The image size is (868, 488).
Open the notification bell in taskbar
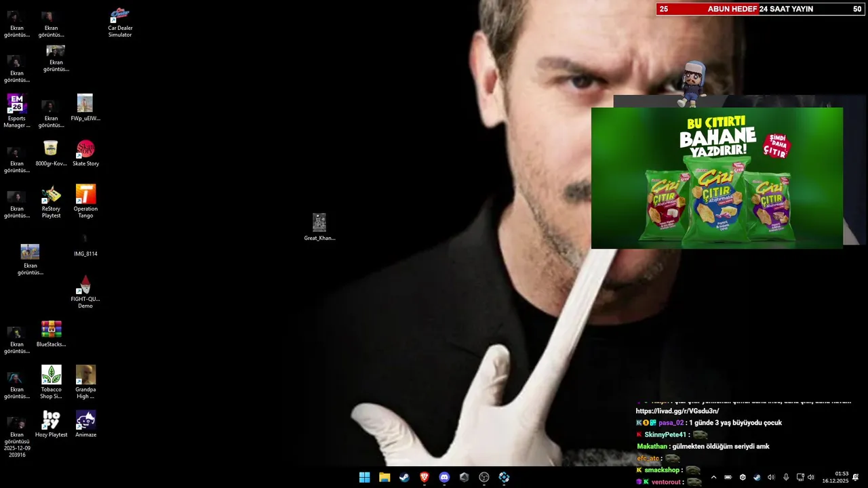(x=856, y=477)
